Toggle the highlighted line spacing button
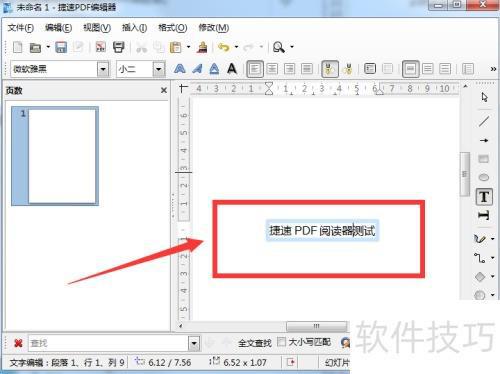This screenshot has height=374, width=500. [x=411, y=69]
